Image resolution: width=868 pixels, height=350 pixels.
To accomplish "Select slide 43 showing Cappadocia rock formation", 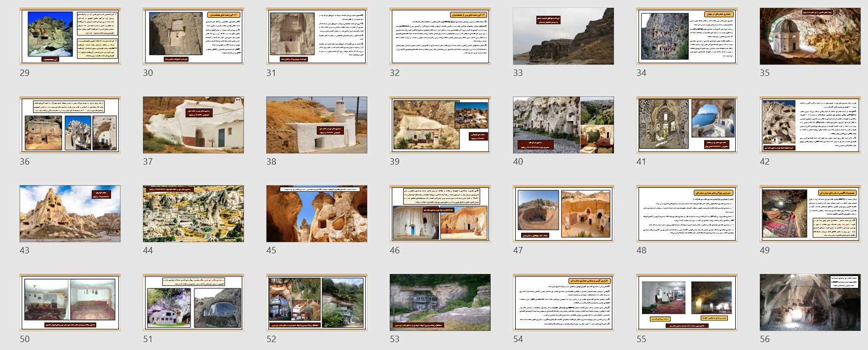I will (70, 213).
